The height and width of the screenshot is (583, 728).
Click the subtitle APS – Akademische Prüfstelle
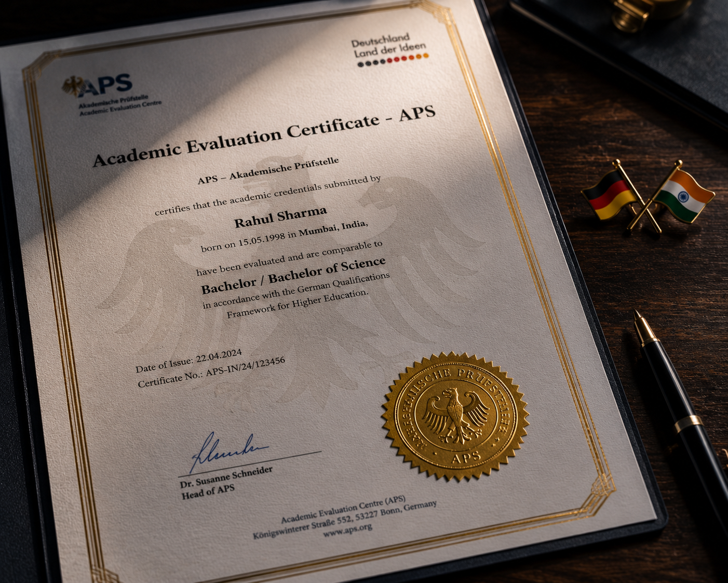(268, 170)
